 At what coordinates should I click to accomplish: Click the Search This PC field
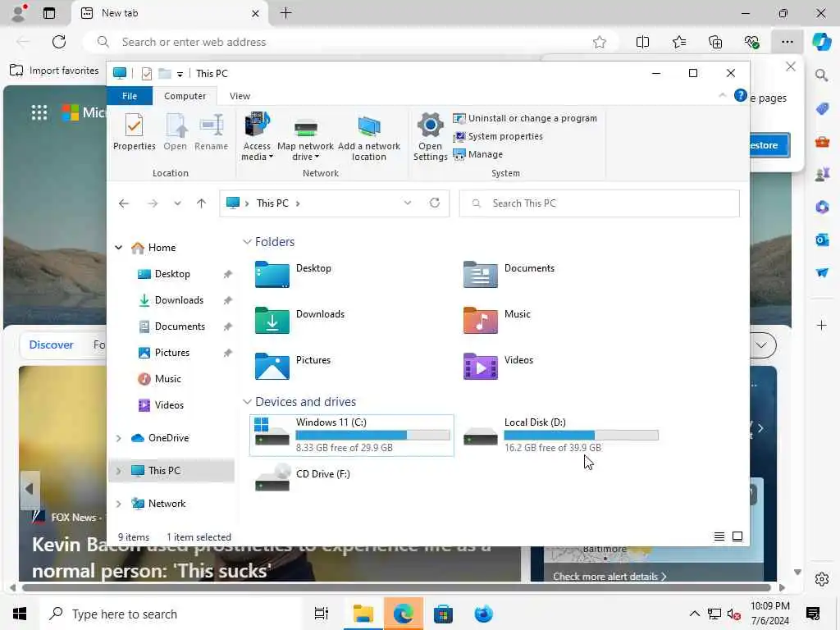pyautogui.click(x=599, y=203)
